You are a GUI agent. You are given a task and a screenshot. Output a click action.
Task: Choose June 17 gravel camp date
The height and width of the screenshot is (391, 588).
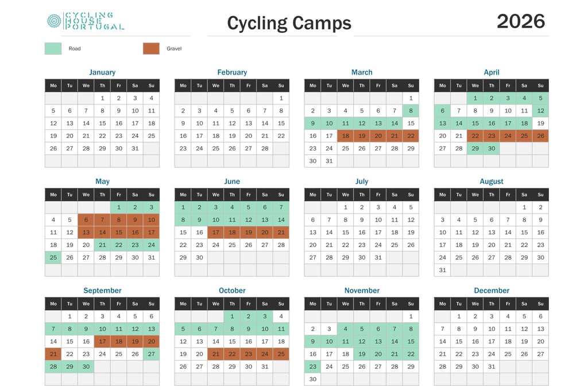coord(216,233)
